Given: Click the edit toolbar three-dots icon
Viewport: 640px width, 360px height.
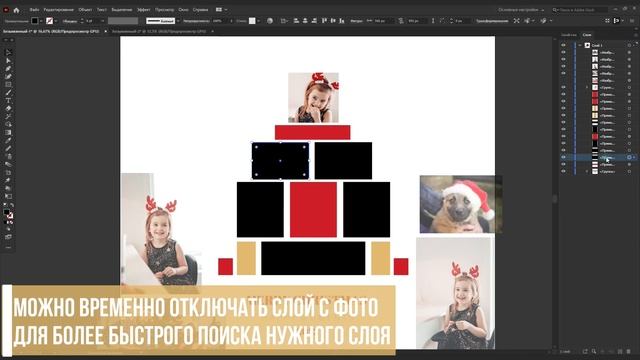Looking at the screenshot, I should [x=8, y=247].
